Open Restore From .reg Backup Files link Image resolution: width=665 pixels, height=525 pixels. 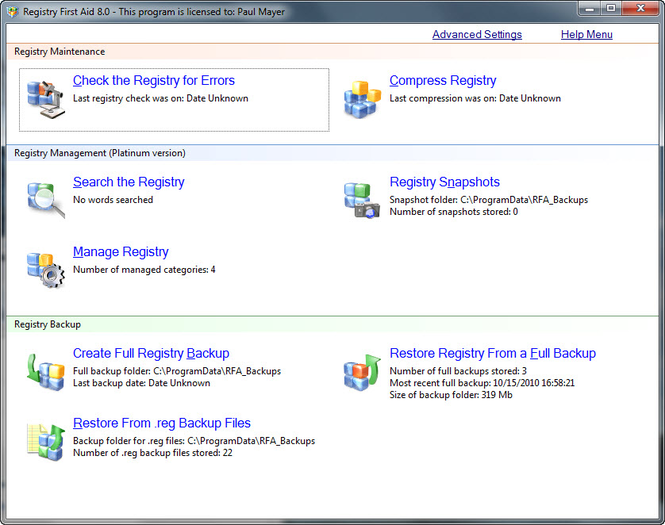(x=162, y=423)
